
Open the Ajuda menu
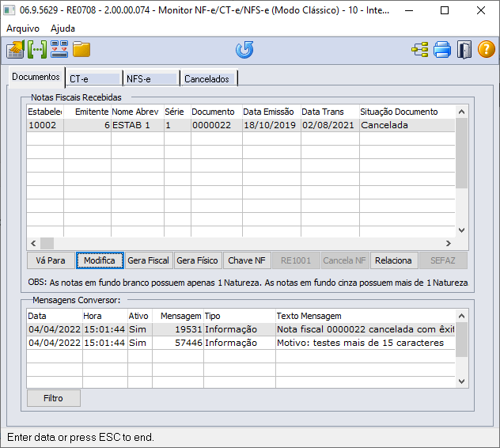(62, 28)
